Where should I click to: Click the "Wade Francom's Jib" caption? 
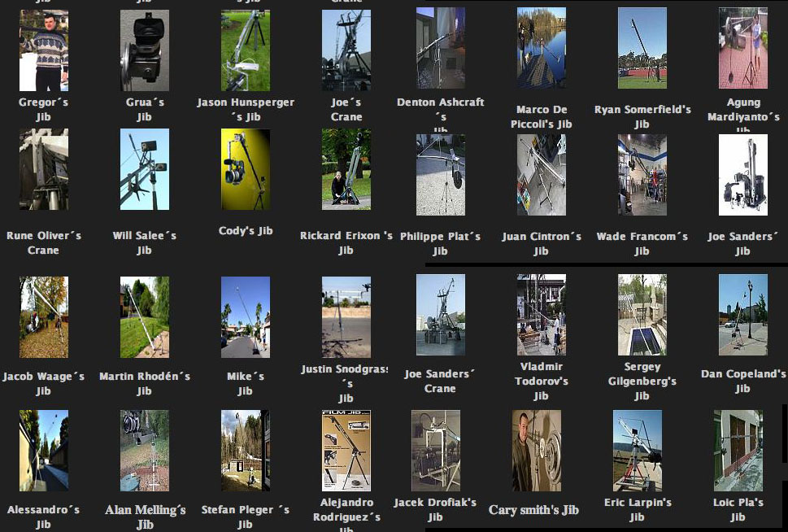642,243
